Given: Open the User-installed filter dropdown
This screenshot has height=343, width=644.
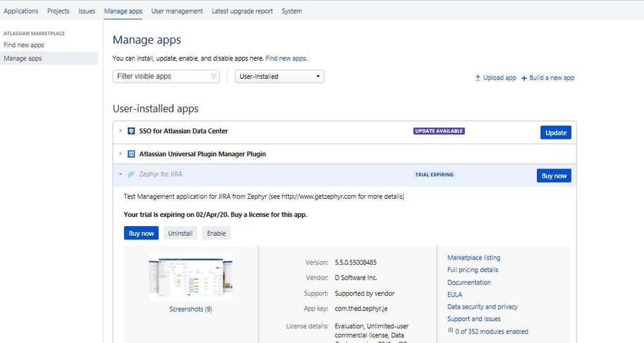Looking at the screenshot, I should point(279,76).
